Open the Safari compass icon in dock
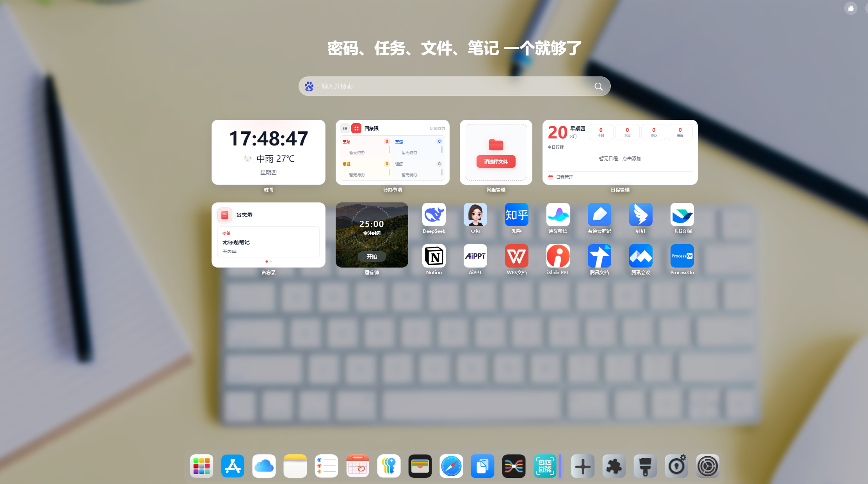This screenshot has width=868, height=484. [x=451, y=466]
